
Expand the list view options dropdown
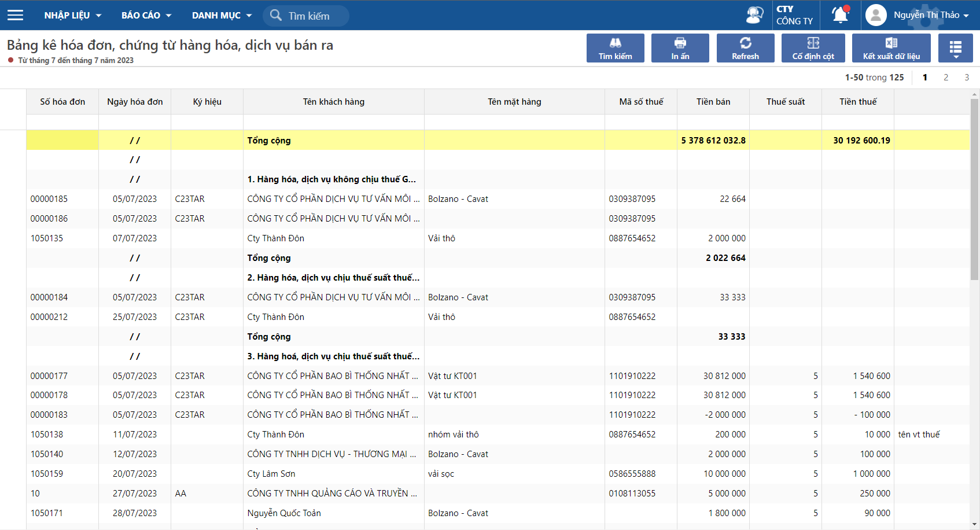coord(956,48)
